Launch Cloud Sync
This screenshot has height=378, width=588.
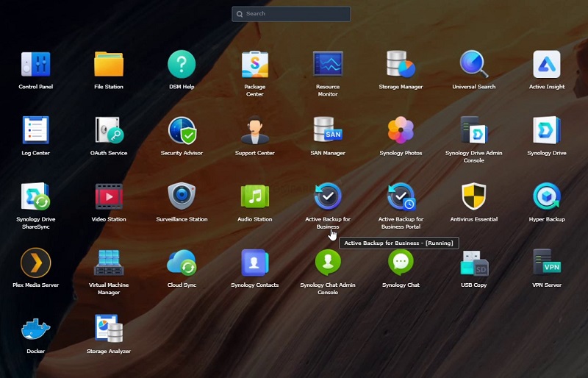tap(182, 263)
